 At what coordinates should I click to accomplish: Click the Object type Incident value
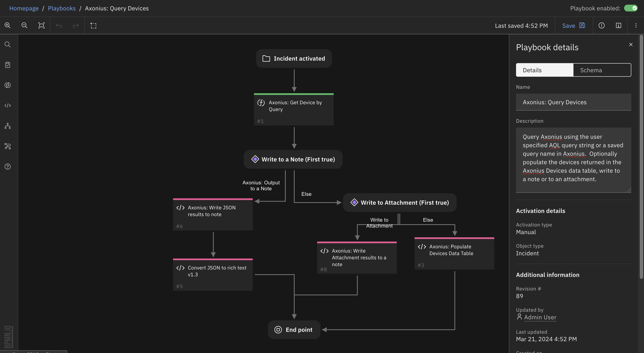pyautogui.click(x=527, y=253)
